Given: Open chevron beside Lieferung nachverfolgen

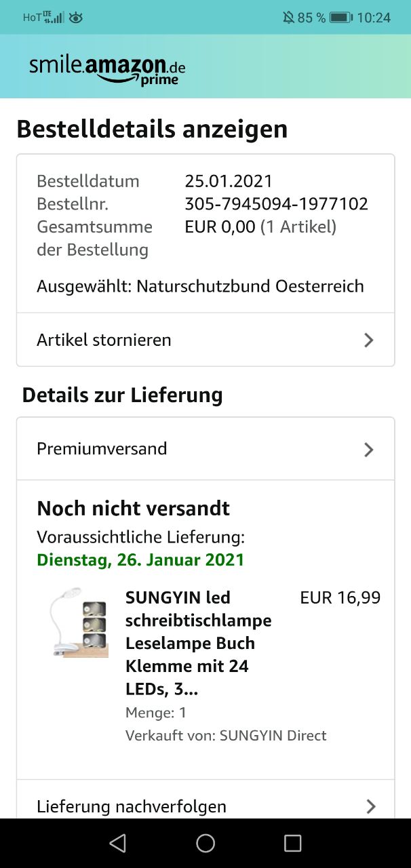Looking at the screenshot, I should pos(370,806).
